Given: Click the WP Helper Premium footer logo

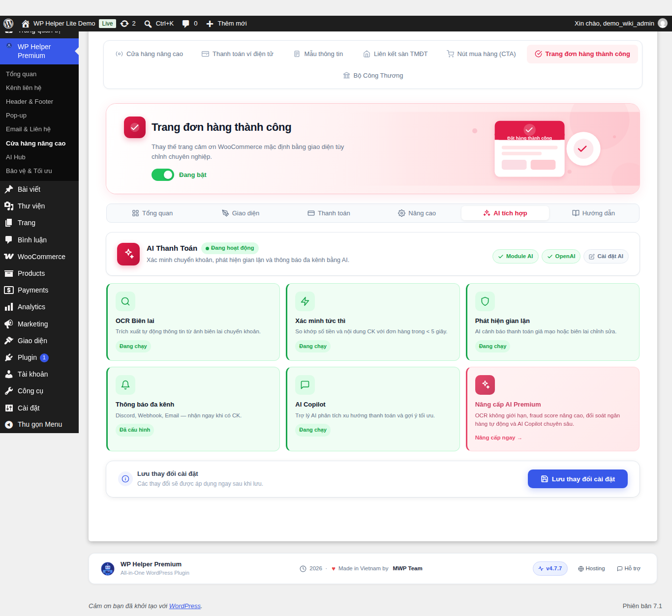Looking at the screenshot, I should point(108,568).
